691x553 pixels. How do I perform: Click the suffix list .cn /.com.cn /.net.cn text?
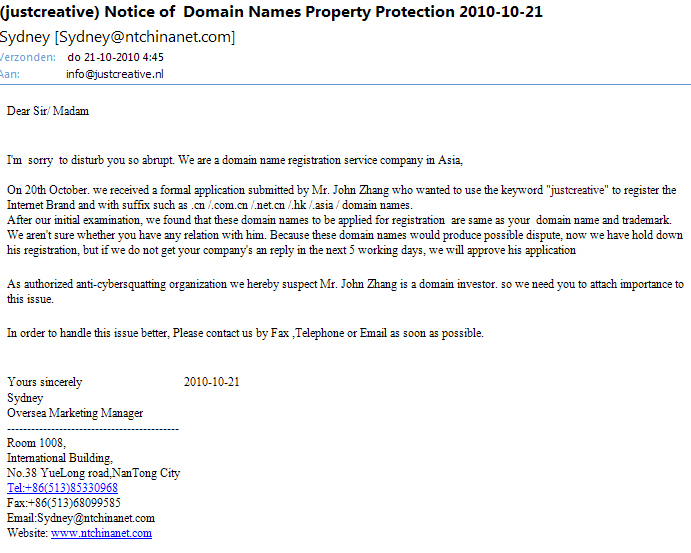(x=238, y=205)
